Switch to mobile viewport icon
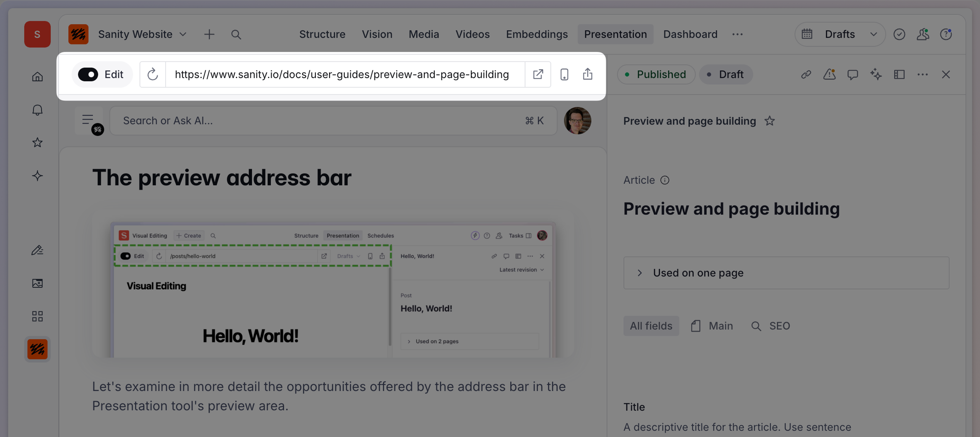 [564, 74]
